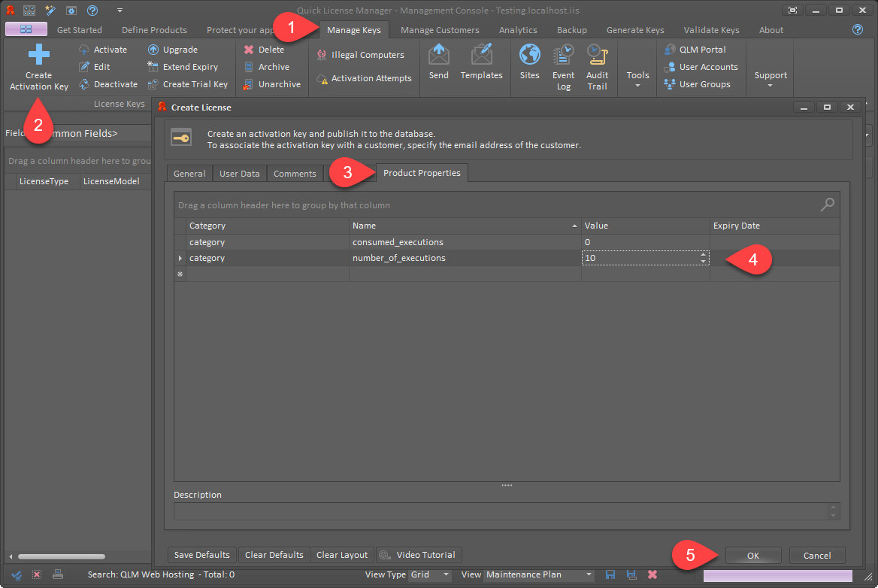Click the horizontal scrollbar in the main grid
878x588 pixels.
coord(62,556)
